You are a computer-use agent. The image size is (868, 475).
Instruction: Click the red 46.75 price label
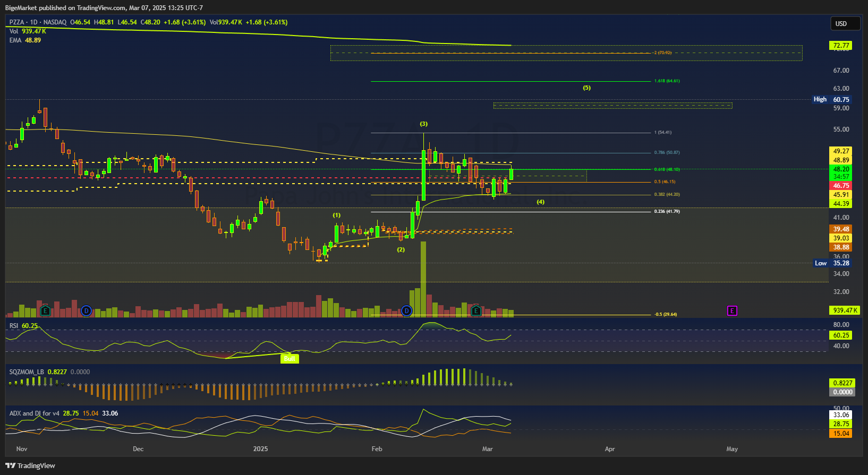tap(841, 186)
